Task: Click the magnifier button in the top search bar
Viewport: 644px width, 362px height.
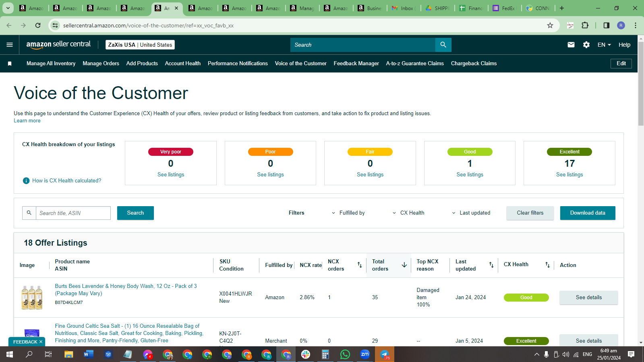Action: click(x=443, y=45)
